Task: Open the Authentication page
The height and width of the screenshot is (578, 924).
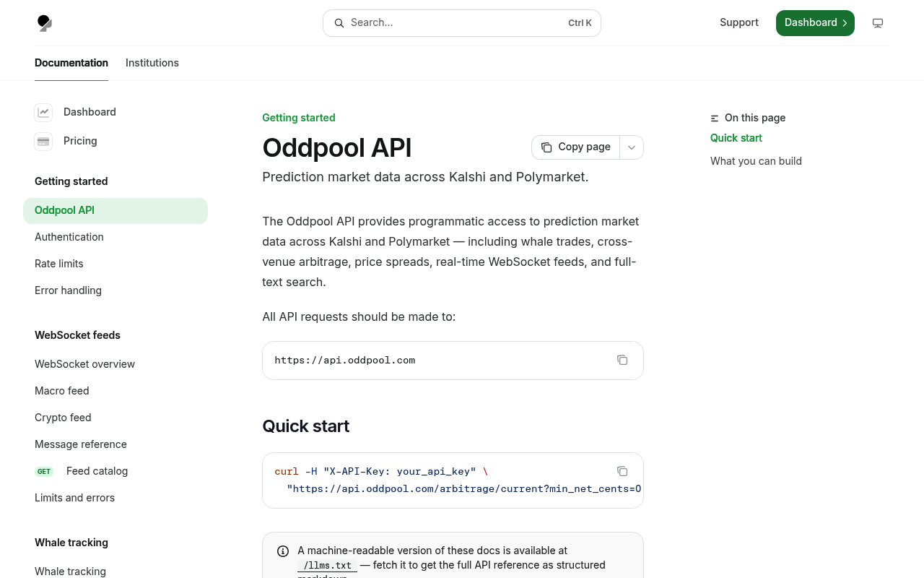Action: point(69,237)
